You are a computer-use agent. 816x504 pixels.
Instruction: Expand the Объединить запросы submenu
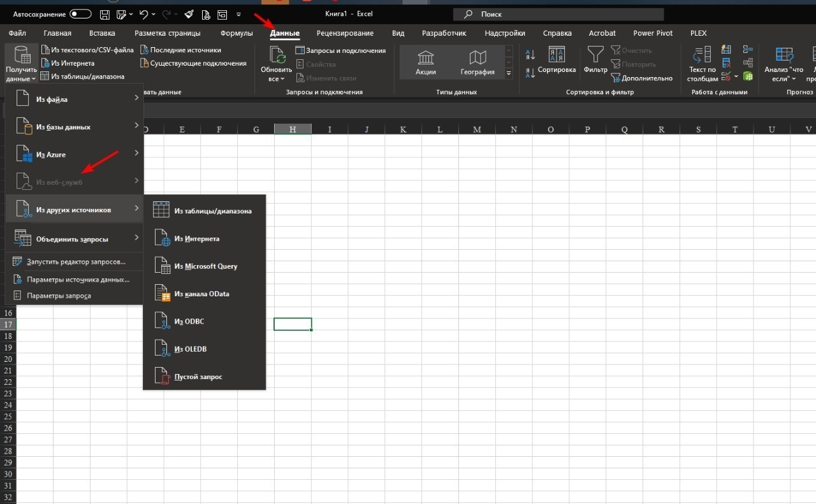click(x=74, y=239)
